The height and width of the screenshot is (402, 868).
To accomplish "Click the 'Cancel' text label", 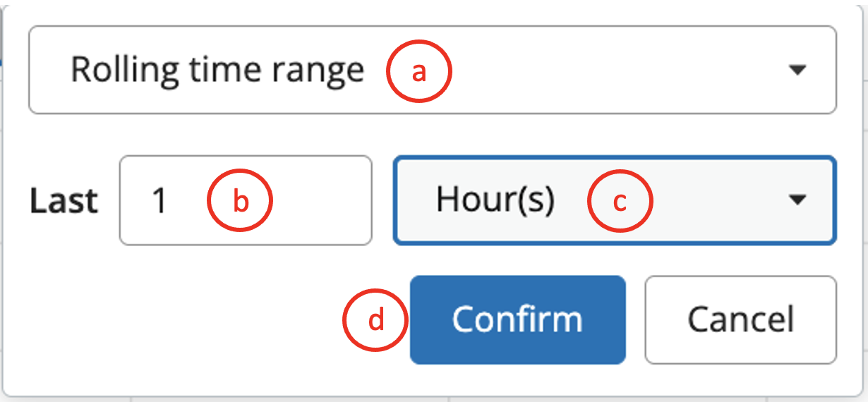I will 740,319.
